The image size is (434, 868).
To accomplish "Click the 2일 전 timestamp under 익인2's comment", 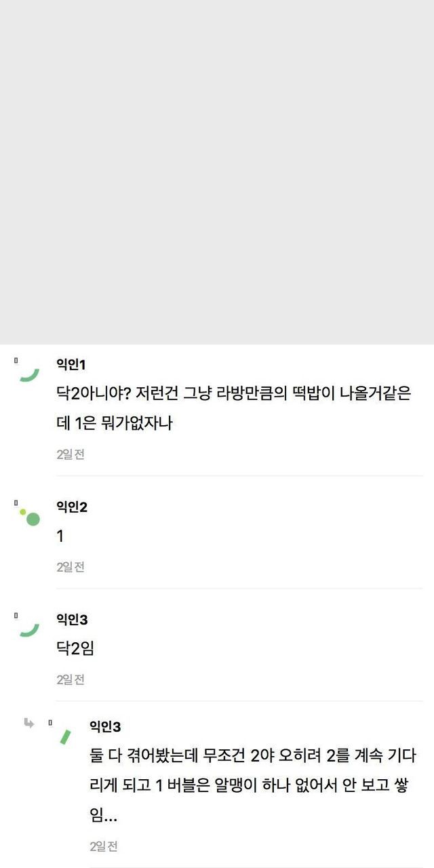I will pyautogui.click(x=71, y=567).
